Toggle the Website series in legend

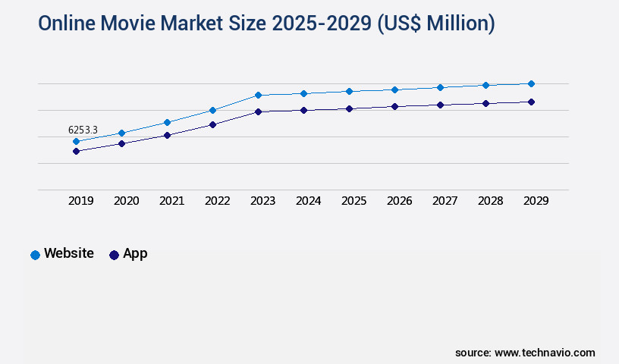click(68, 254)
